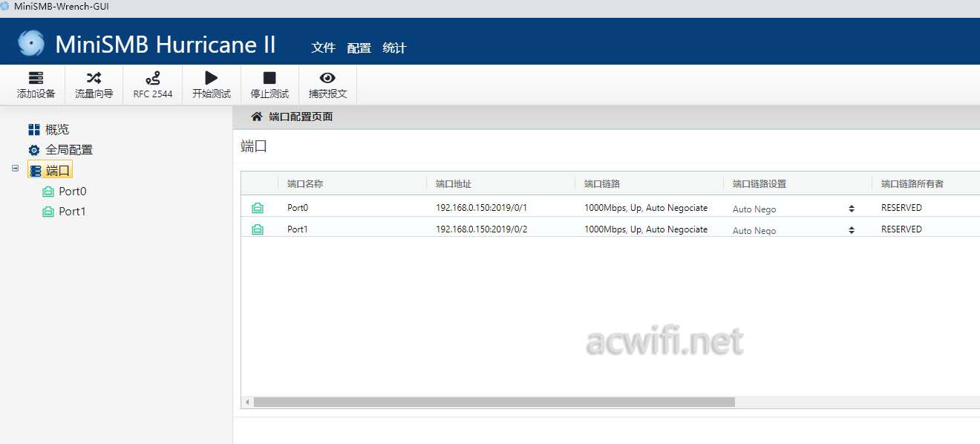
Task: Click Port0 link status 1000Mbps cell
Action: 646,208
